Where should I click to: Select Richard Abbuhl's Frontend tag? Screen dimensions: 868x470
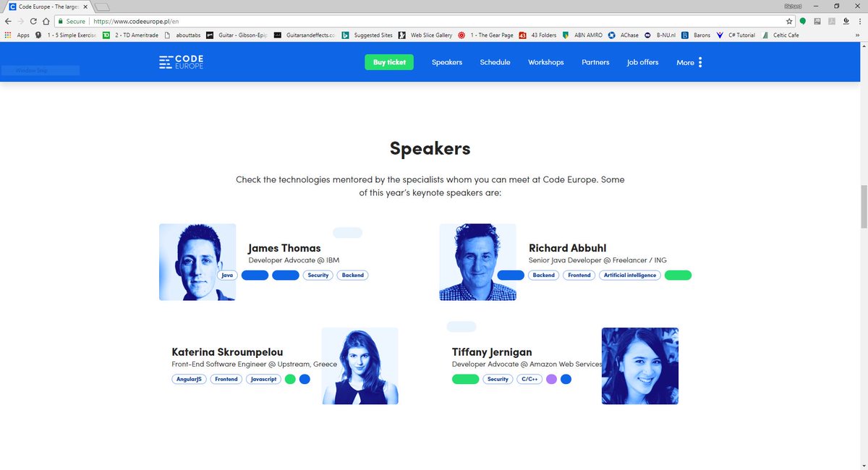579,275
